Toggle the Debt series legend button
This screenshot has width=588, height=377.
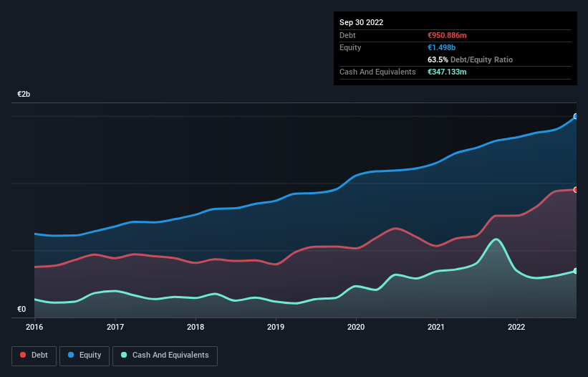coord(34,355)
